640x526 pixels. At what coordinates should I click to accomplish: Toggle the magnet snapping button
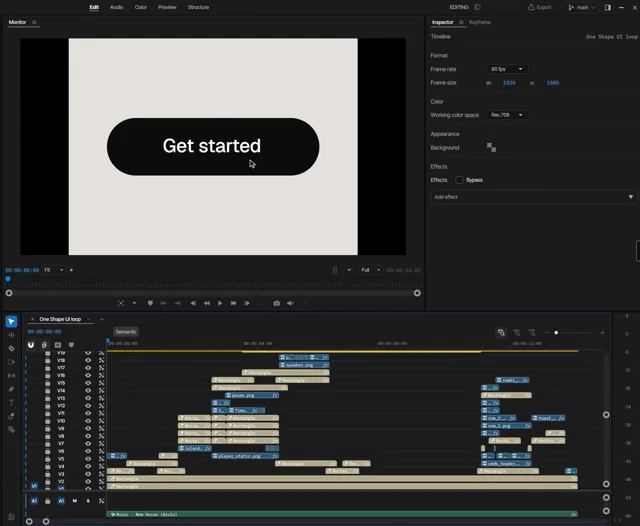click(31, 345)
